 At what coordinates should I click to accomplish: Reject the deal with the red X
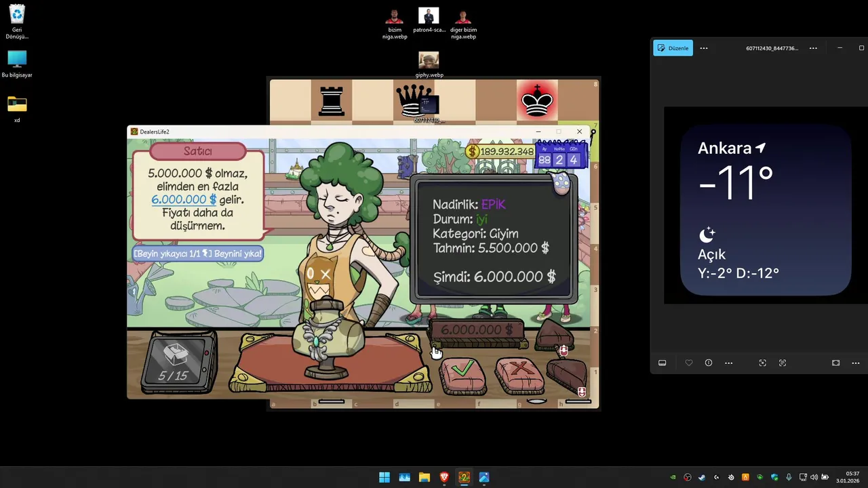(520, 376)
